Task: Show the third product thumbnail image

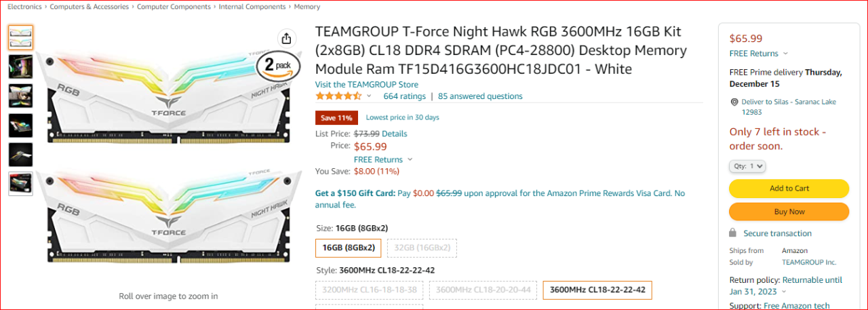Action: [x=20, y=96]
